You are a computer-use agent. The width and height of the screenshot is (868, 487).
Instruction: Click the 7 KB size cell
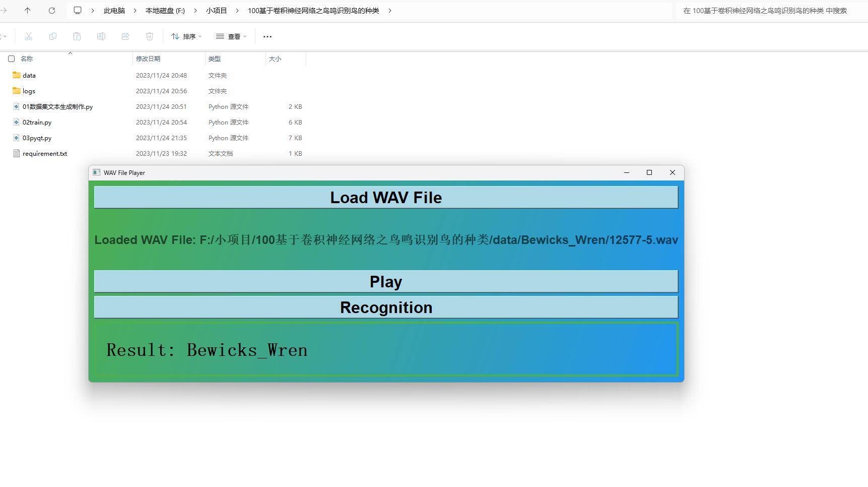point(295,138)
